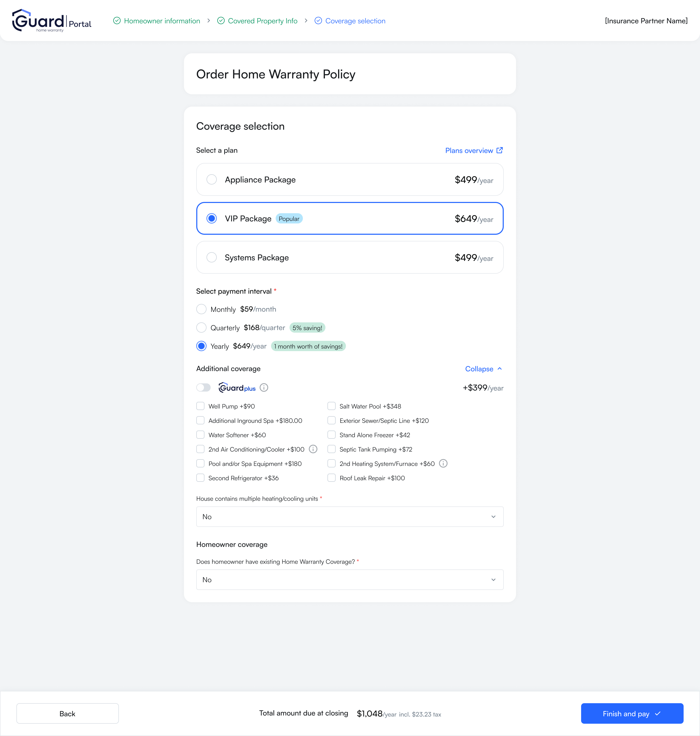Go to Covered Property Info step
The image size is (700, 736).
coord(262,21)
